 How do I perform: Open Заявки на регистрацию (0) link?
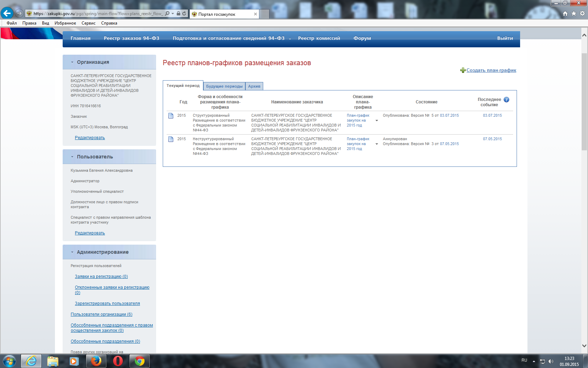(x=101, y=277)
